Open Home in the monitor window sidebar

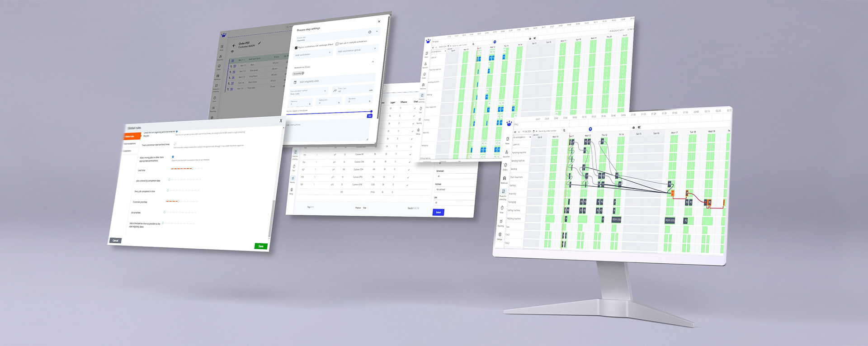click(508, 140)
